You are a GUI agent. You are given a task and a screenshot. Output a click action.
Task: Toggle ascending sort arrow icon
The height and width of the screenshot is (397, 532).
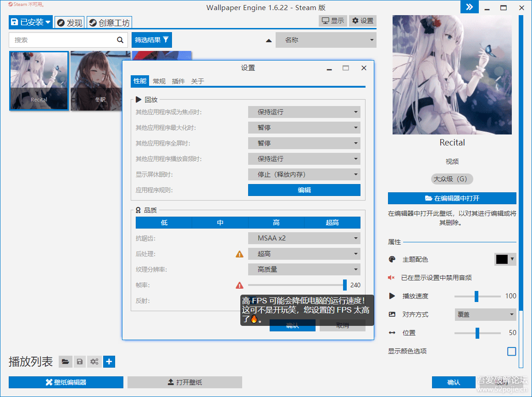pos(269,40)
